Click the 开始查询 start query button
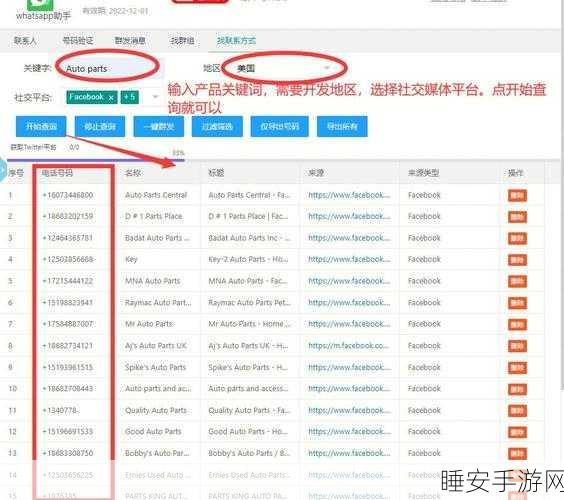Screen dimensions: 564x500 point(41,126)
